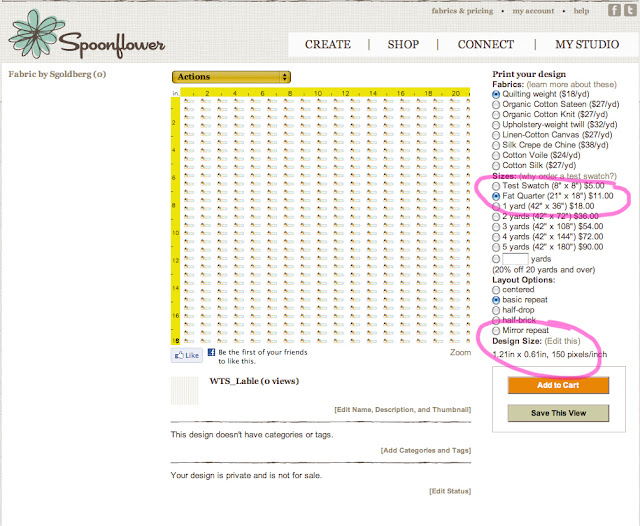This screenshot has width=640, height=526.
Task: Click Fabric by Sgoldberg heading
Action: click(x=57, y=74)
